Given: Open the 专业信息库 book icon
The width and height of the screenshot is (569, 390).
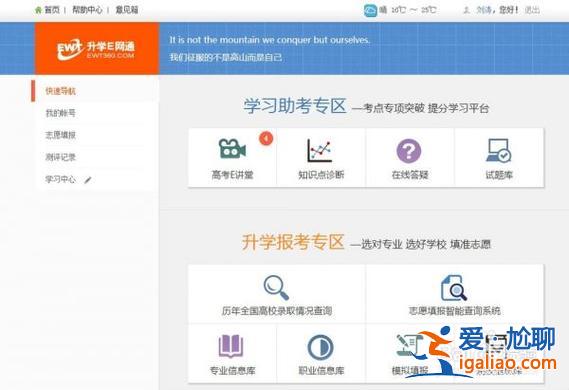Looking at the screenshot, I should (231, 346).
